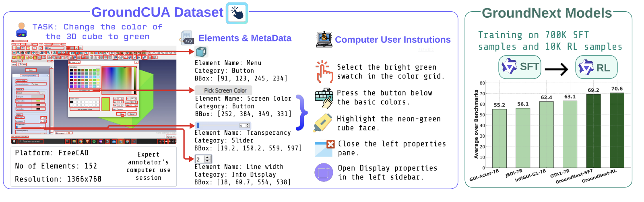Click the cursor icon beside GroundCUA Dataset title
Viewport: 644px width, 202px height.
(237, 13)
